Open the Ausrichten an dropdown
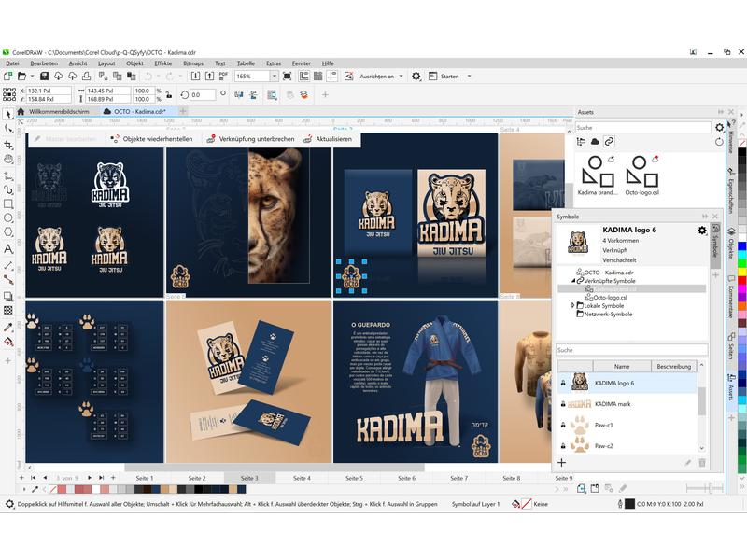The image size is (747, 560). pyautogui.click(x=401, y=77)
